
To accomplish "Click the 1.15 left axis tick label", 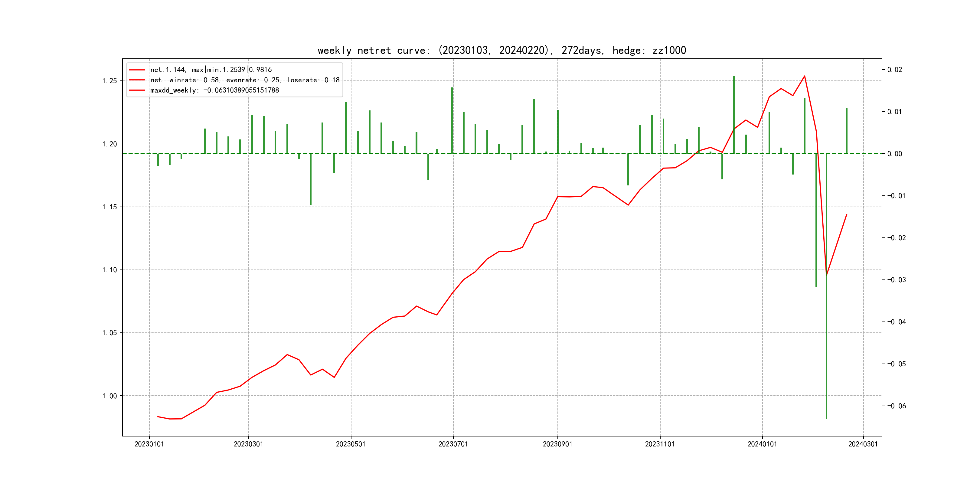I will pyautogui.click(x=109, y=207).
